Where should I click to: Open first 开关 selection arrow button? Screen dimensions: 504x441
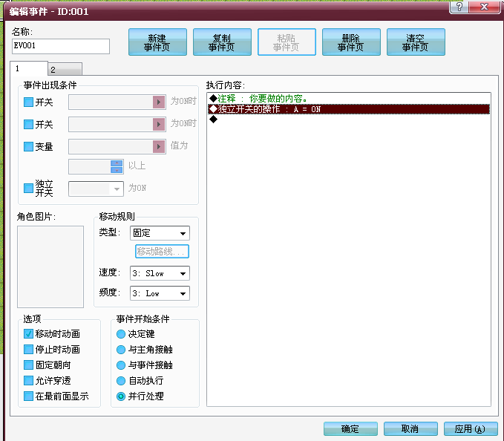pos(158,102)
